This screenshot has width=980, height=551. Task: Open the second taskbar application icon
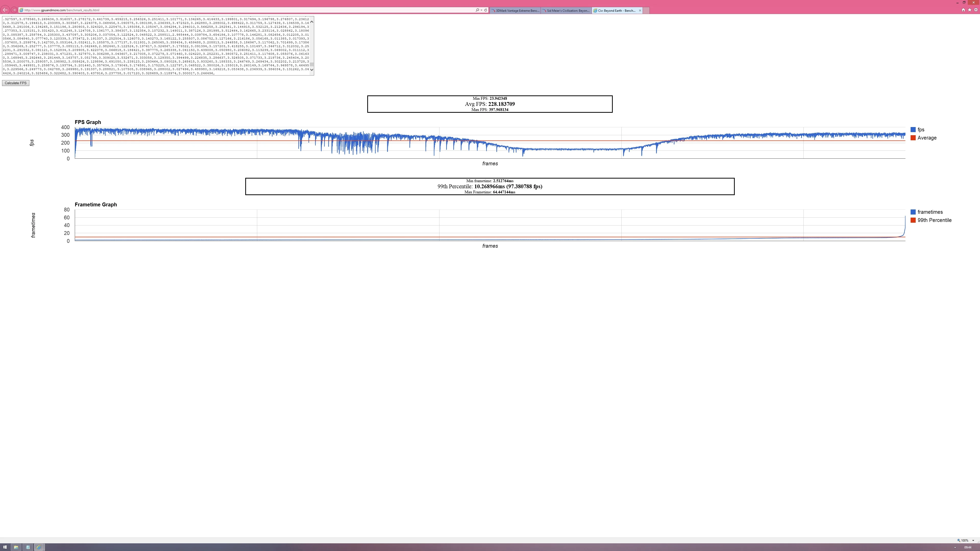click(x=27, y=547)
